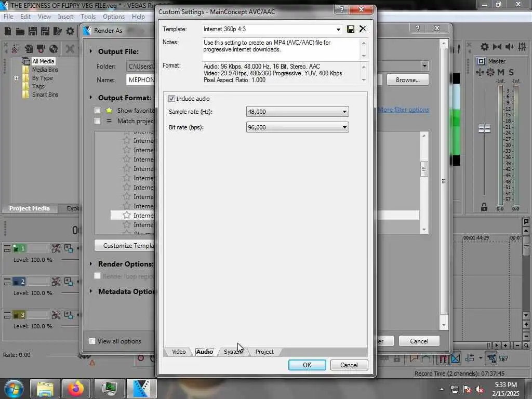532x399 pixels.
Task: Collapse the Output Format section
Action: point(91,97)
